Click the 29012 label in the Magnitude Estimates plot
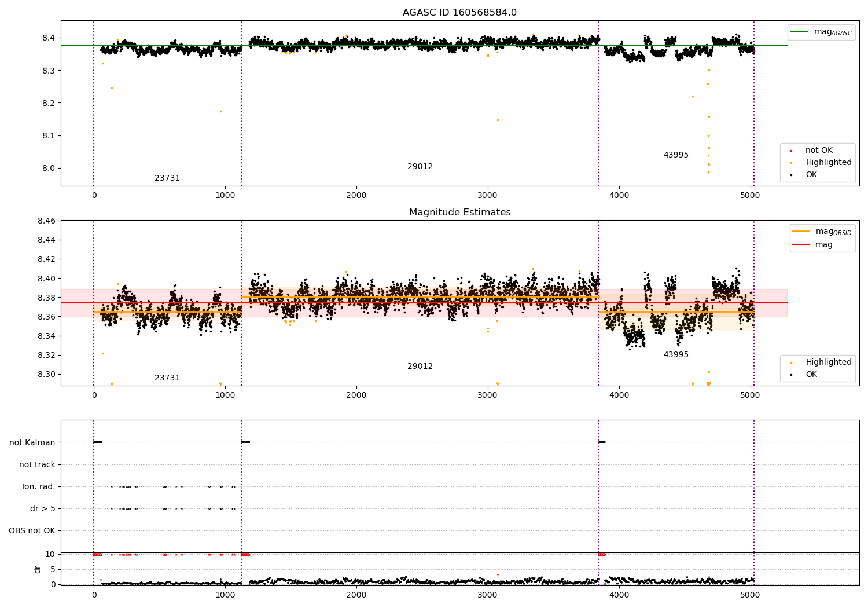Screen dimensions: 868x608 [x=420, y=367]
